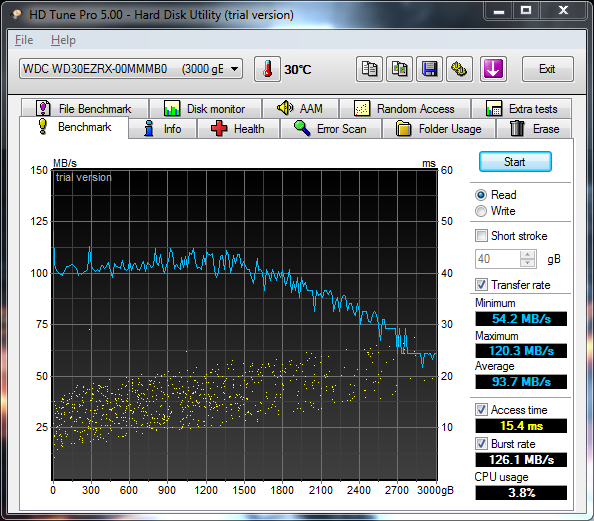Uncheck the Transfer rate checkbox
The image size is (594, 521).
(481, 284)
